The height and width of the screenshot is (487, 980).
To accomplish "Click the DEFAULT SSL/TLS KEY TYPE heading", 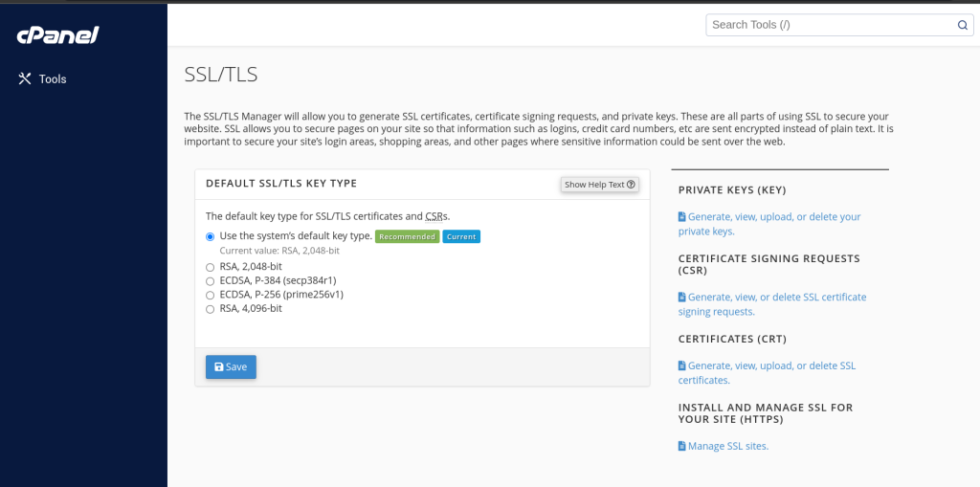I will pos(281,184).
